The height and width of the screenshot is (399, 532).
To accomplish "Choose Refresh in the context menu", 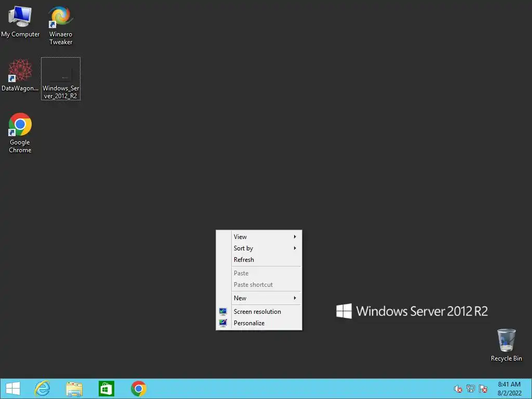I will coord(259,260).
